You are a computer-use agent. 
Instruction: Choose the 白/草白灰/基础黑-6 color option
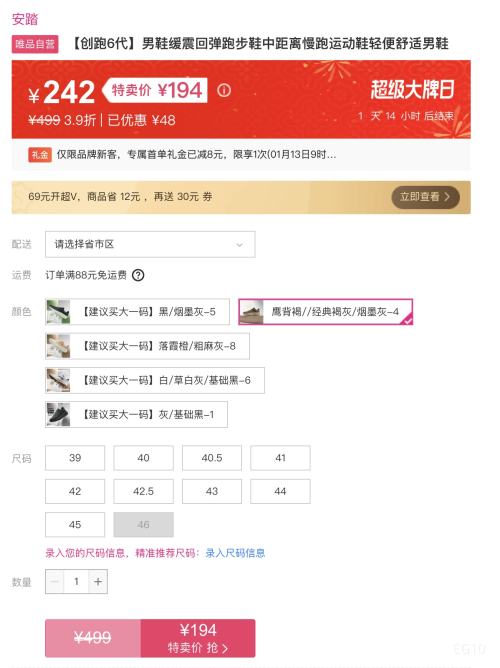tap(155, 380)
